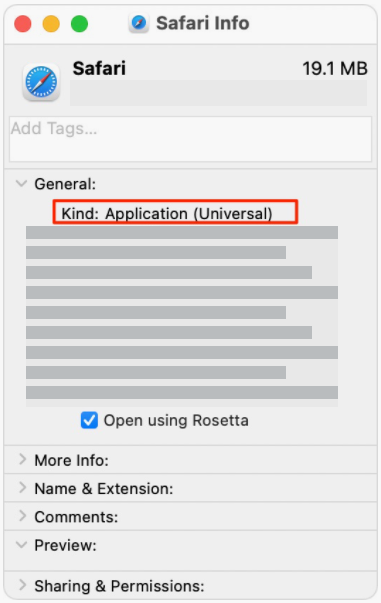Viewport: 381px width, 603px height.
Task: Click into the Add Tags field
Action: pos(190,139)
